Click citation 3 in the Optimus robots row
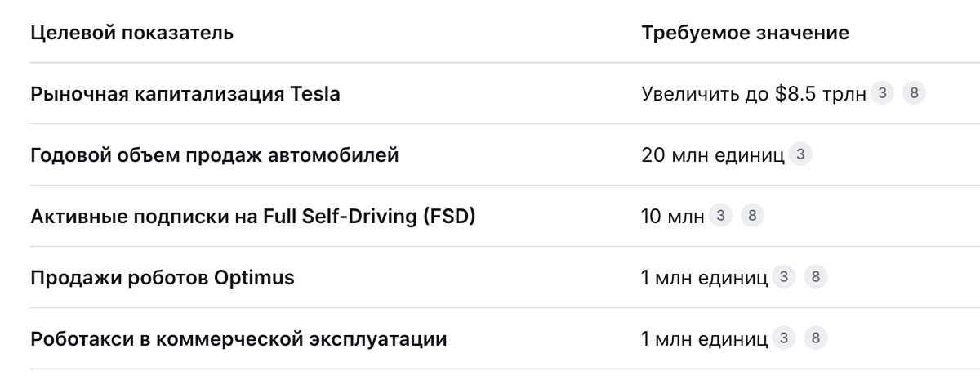Screen dimensions: 980x385 pos(784,277)
